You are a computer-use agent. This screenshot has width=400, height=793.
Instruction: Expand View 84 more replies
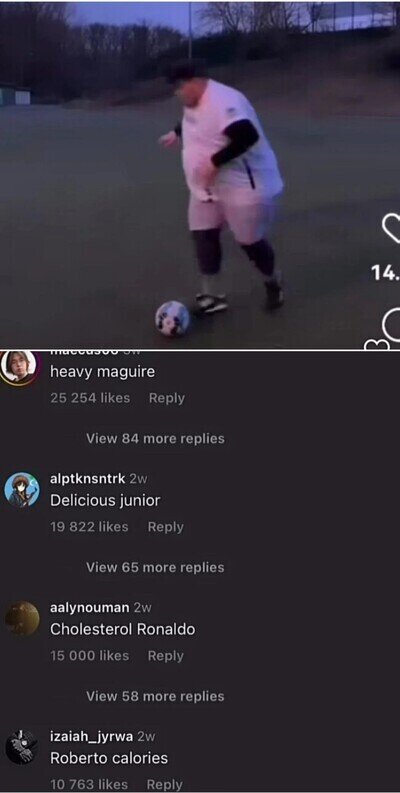pos(155,438)
